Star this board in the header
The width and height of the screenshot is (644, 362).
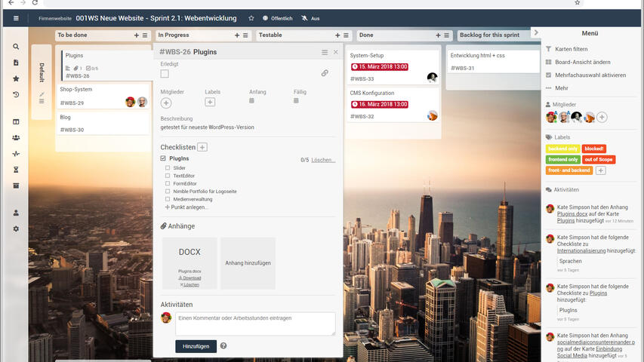pos(251,18)
